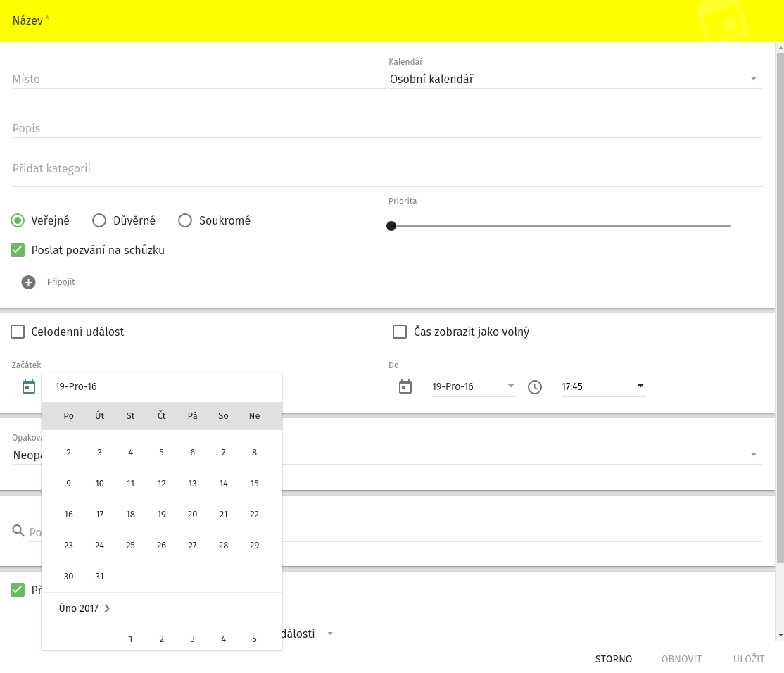
Task: Click the start date calendar icon
Action: pyautogui.click(x=29, y=386)
